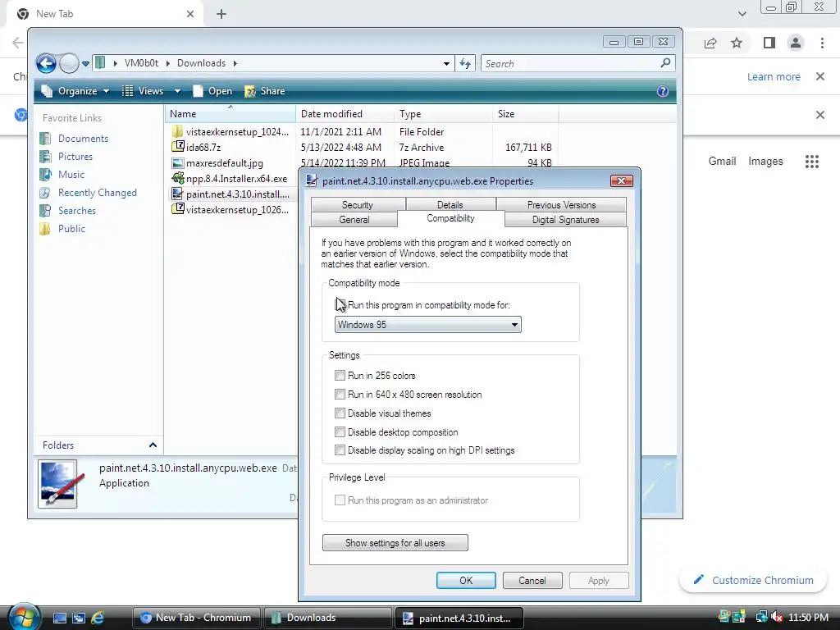Switch to the Digital Signatures tab
Viewport: 840px width, 630px height.
pyautogui.click(x=566, y=220)
